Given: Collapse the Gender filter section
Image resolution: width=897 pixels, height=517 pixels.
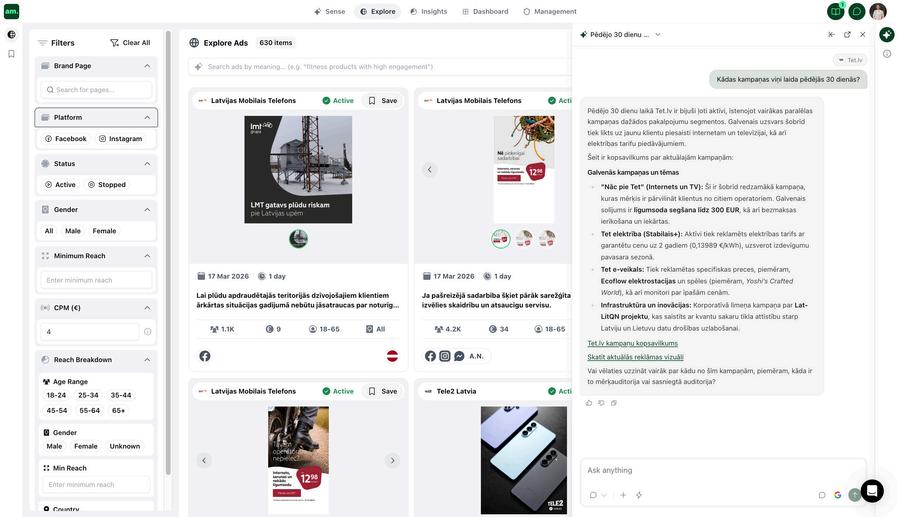Looking at the screenshot, I should tap(148, 210).
